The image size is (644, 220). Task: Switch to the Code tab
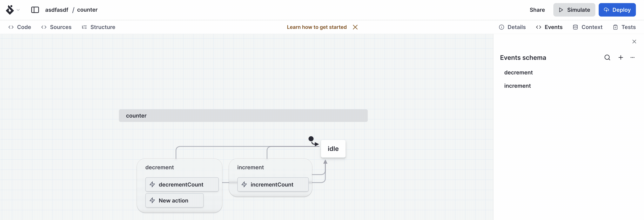click(x=20, y=27)
